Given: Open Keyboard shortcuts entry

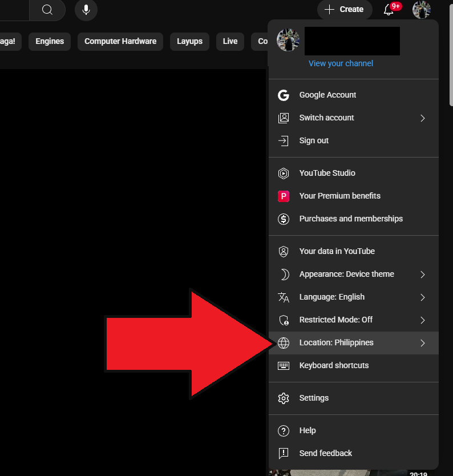Looking at the screenshot, I should coord(354,365).
